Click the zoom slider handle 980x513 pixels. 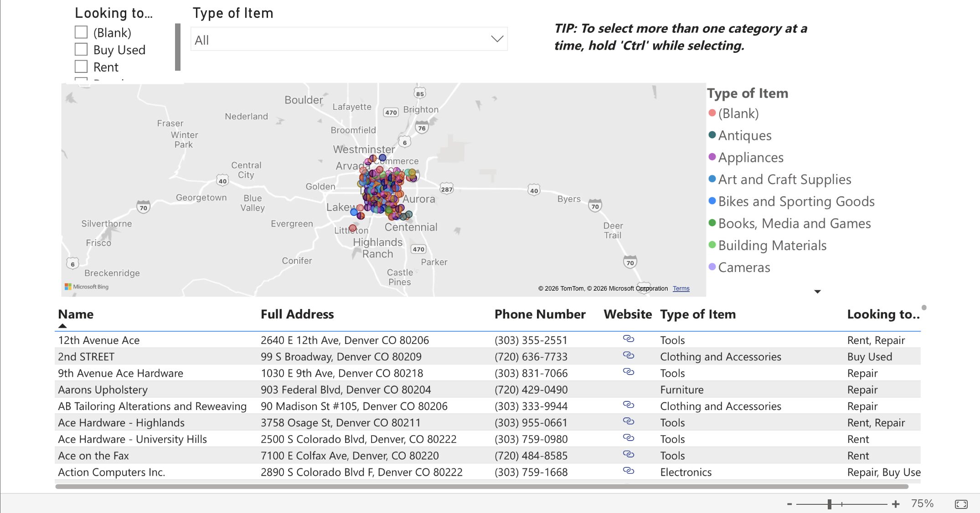[830, 504]
